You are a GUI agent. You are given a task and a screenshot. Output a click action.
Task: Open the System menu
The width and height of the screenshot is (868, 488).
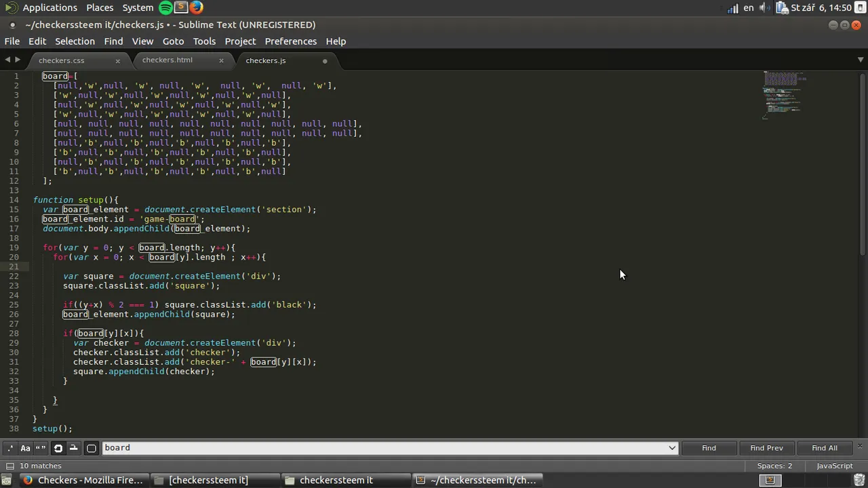[x=138, y=7]
